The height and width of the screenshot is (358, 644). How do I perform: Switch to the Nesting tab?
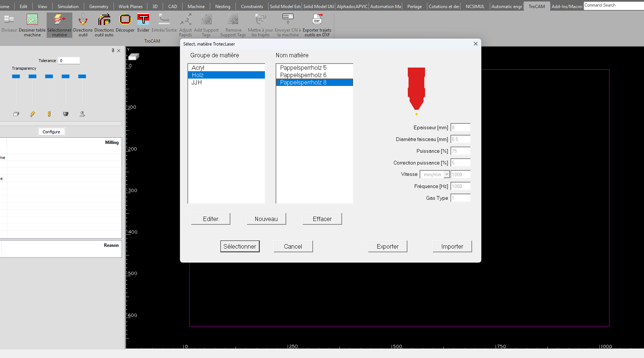click(x=223, y=6)
